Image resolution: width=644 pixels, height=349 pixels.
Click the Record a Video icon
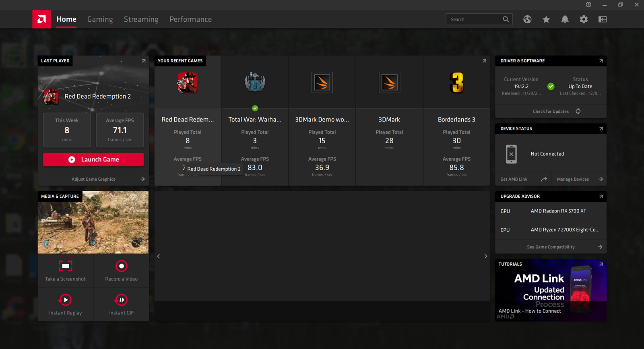coord(122,266)
